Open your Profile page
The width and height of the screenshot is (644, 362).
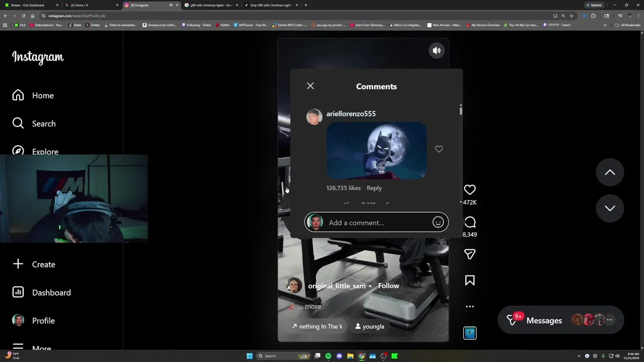click(x=34, y=321)
